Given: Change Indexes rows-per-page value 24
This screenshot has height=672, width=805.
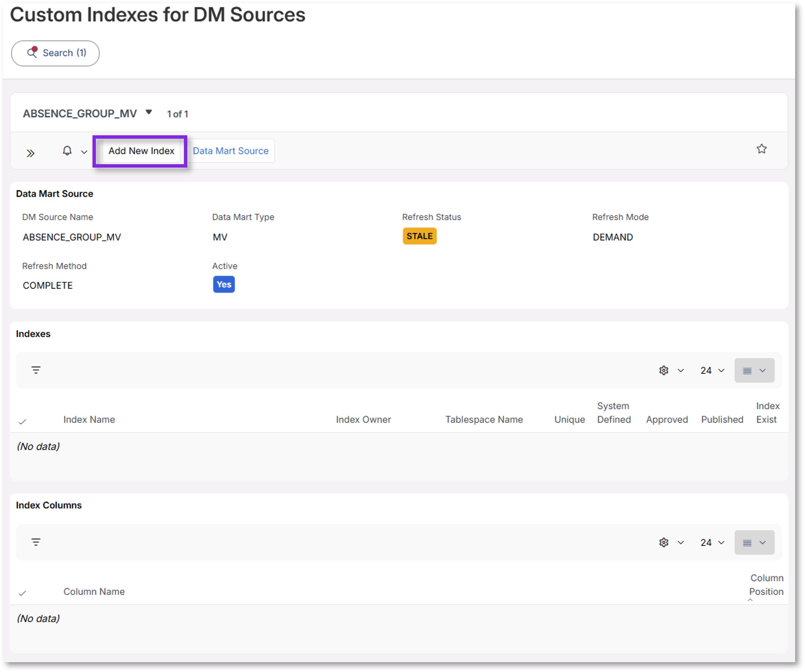Looking at the screenshot, I should (x=712, y=370).
